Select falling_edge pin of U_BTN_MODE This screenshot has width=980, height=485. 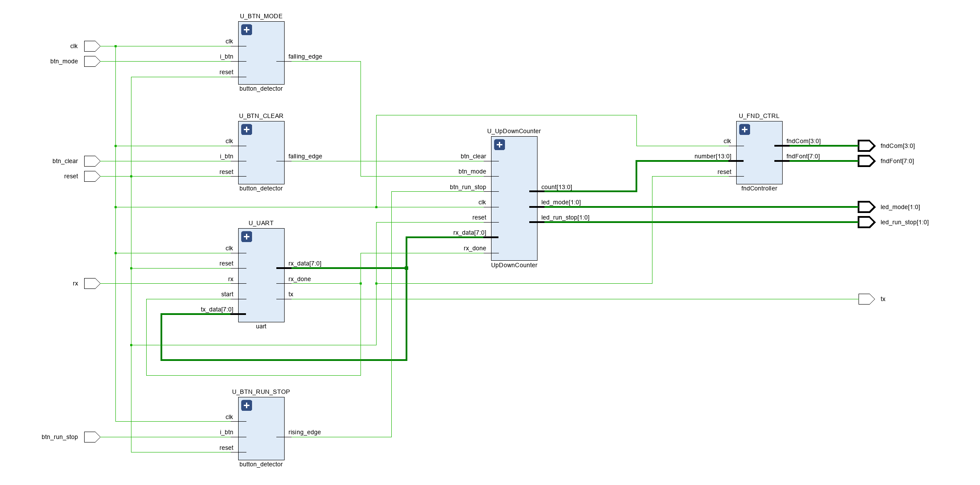305,56
